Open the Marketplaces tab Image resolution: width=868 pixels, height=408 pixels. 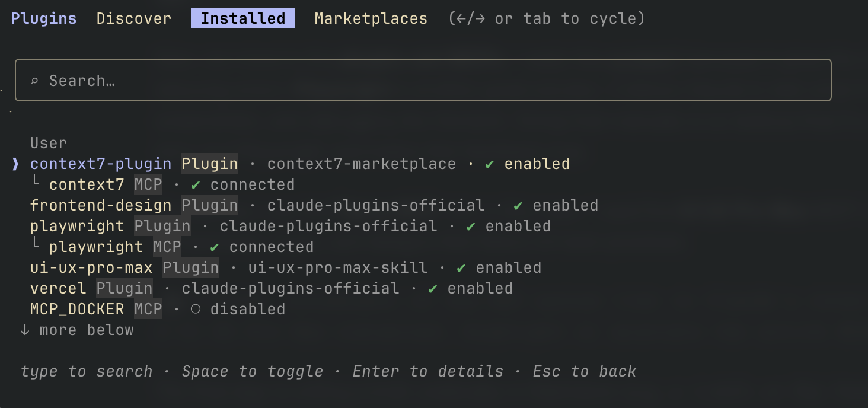point(371,19)
